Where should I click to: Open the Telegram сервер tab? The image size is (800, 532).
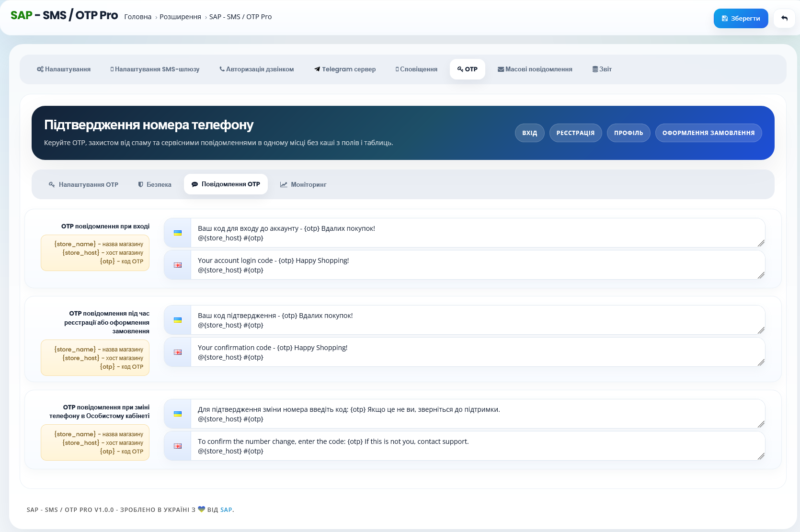click(x=345, y=69)
